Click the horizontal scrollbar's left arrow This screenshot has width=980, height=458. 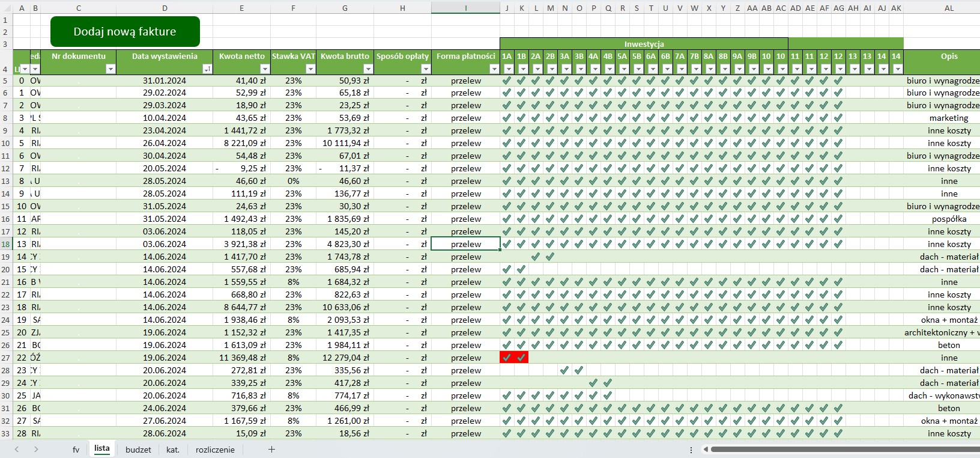point(706,449)
